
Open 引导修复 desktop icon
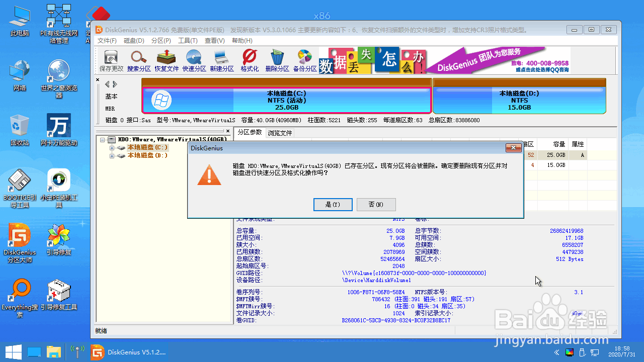[59, 240]
